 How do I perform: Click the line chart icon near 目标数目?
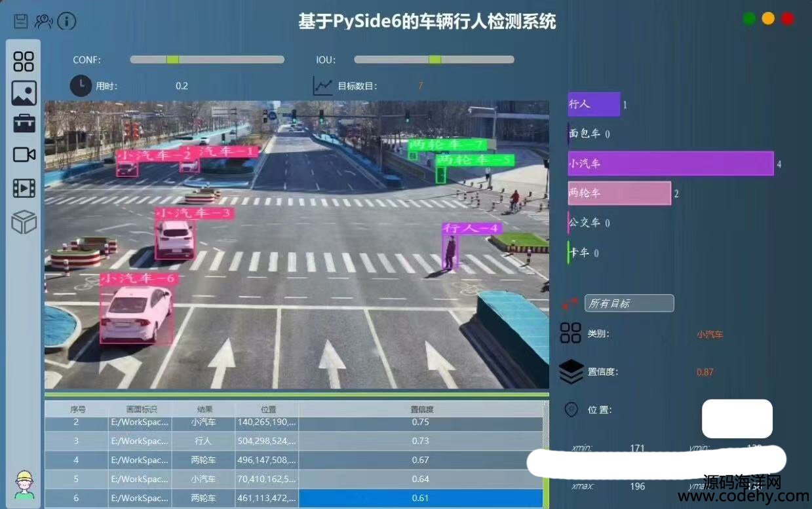coord(323,86)
